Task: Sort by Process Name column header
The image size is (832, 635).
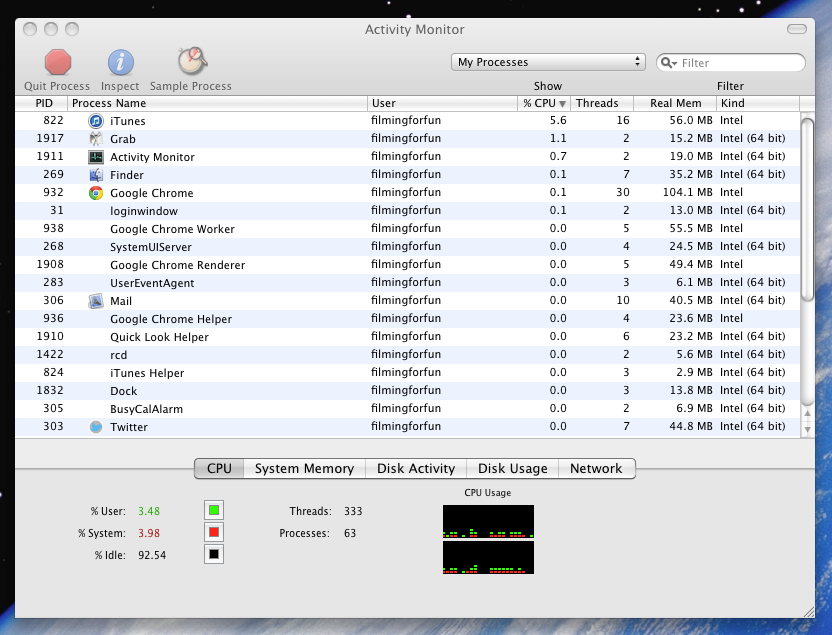Action: click(218, 103)
